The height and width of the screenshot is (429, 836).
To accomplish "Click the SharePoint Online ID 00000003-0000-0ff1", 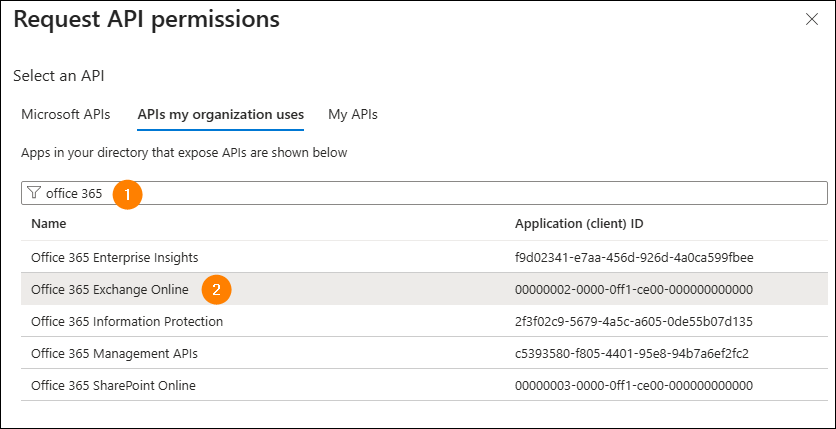I will 633,385.
